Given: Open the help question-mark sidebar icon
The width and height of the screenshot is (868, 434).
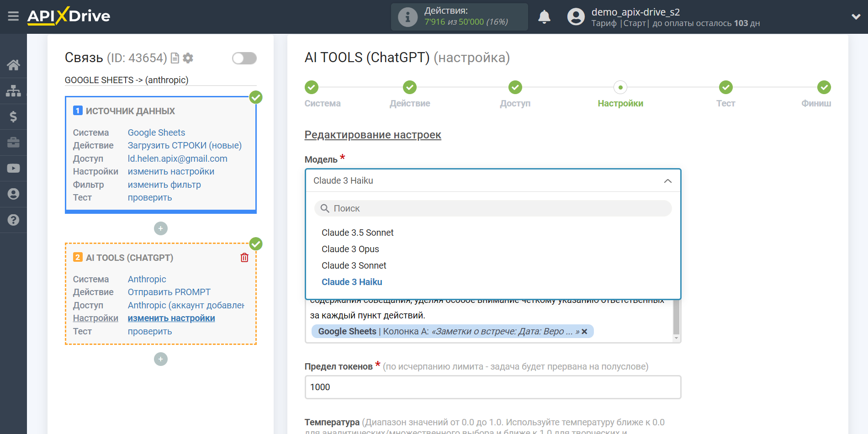Looking at the screenshot, I should 13,220.
